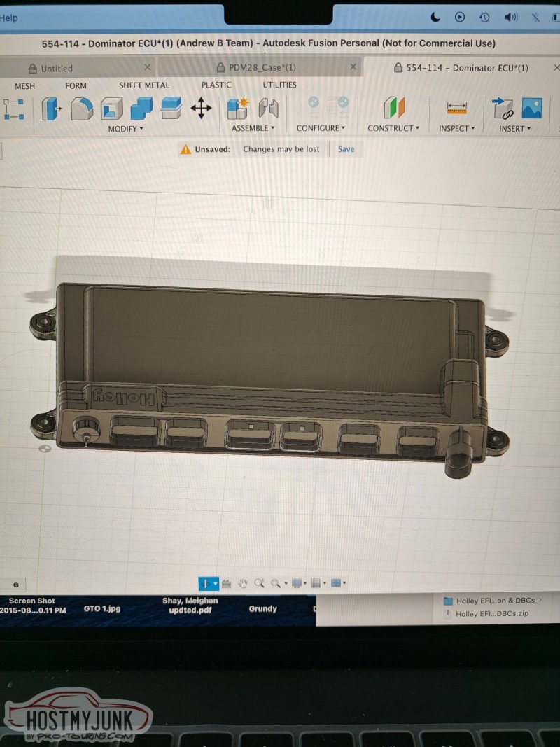The width and height of the screenshot is (560, 747).
Task: Expand the MODIFY dropdown menu
Action: tap(126, 129)
